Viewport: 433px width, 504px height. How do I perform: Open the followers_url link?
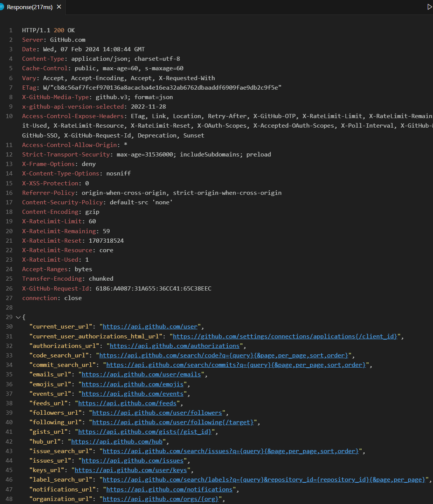click(x=157, y=413)
